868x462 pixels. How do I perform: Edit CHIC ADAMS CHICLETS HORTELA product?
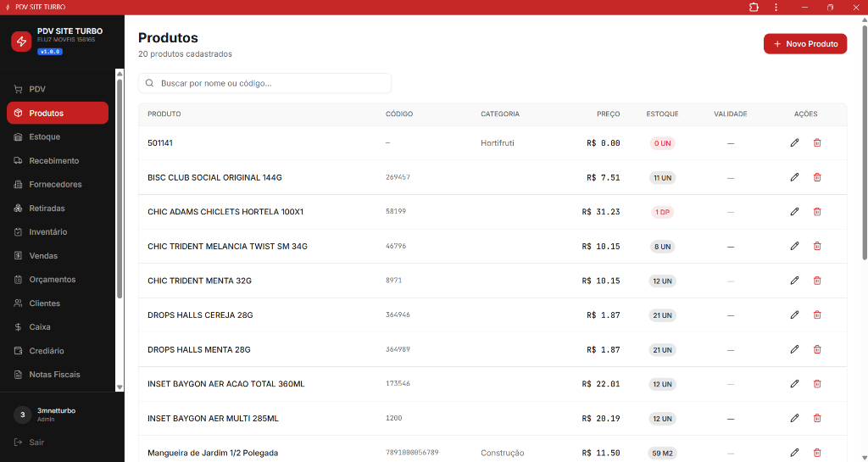[x=794, y=211]
